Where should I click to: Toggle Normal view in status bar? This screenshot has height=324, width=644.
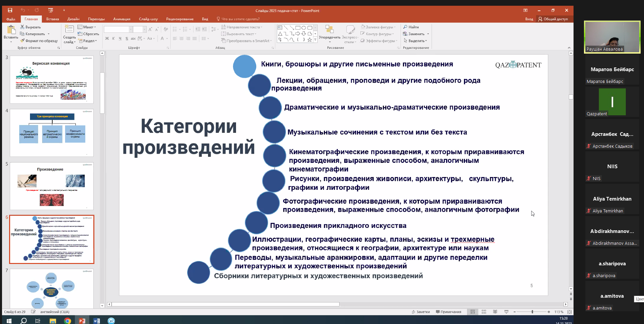473,312
